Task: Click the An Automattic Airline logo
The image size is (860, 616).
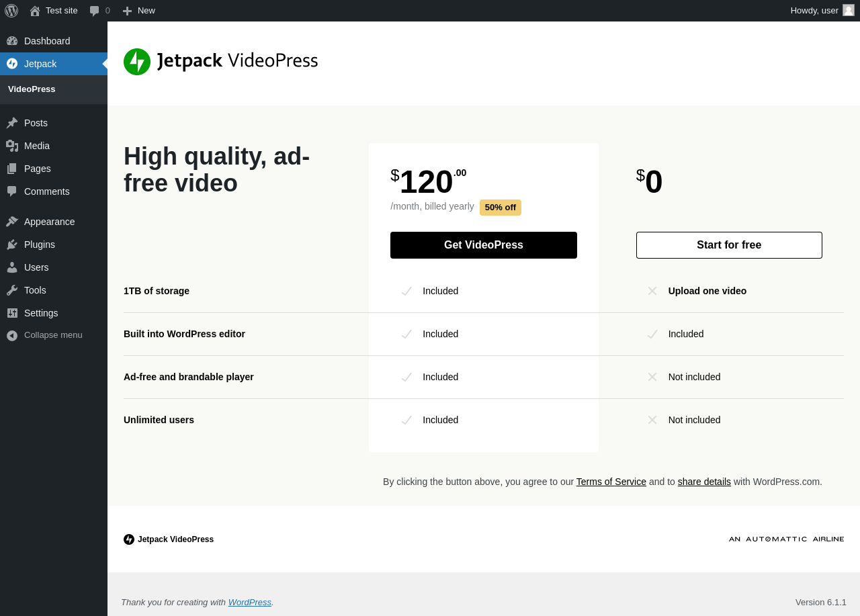Action: pos(786,539)
